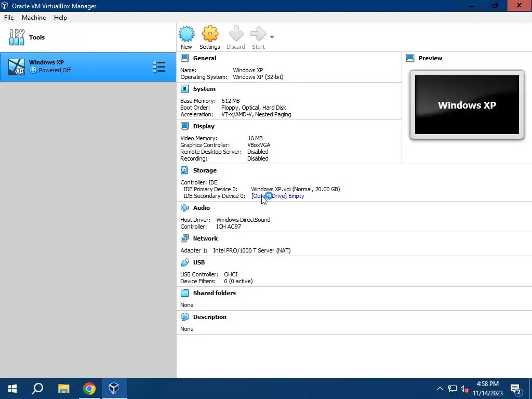Click the Windows XP preview thumbnail

(x=467, y=105)
